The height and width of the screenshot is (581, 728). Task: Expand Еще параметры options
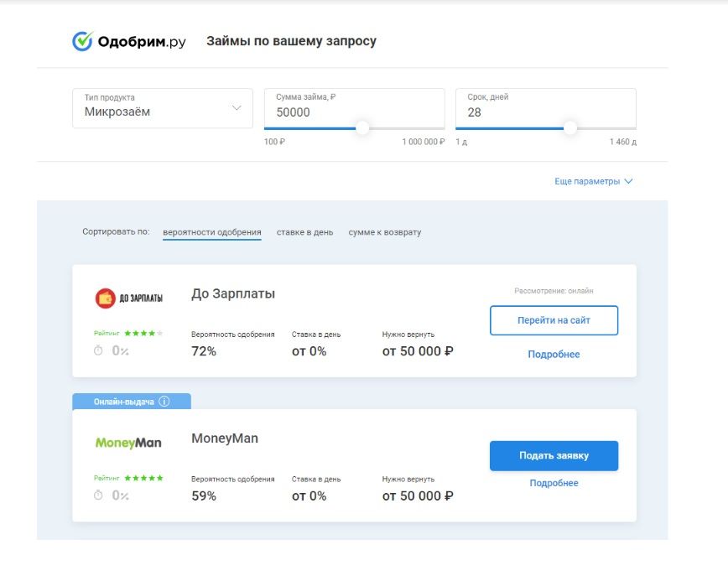(593, 181)
